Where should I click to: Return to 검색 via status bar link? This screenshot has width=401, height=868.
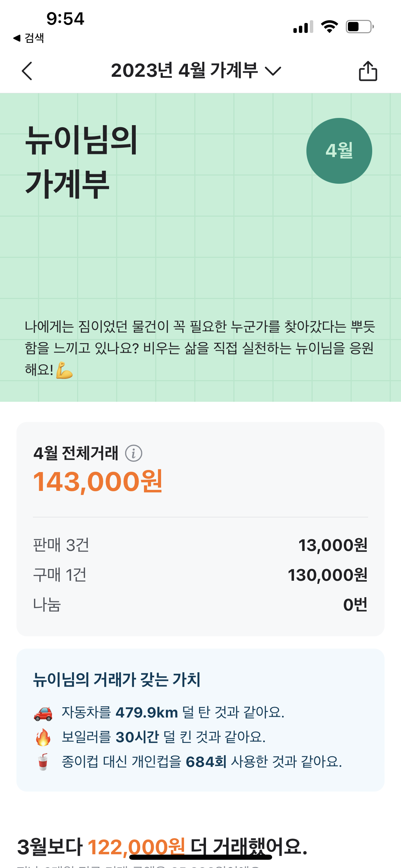coord(29,38)
